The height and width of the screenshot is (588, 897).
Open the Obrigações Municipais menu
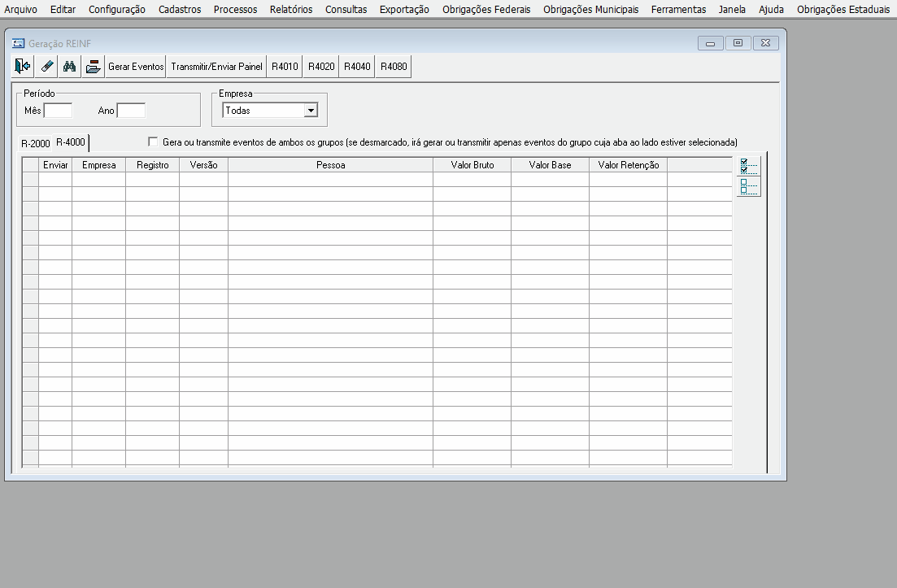click(x=591, y=9)
